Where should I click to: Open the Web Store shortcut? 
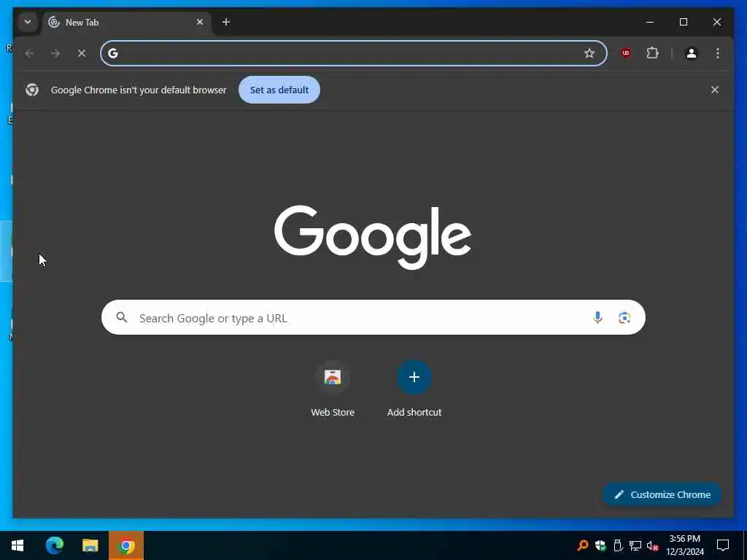333,389
